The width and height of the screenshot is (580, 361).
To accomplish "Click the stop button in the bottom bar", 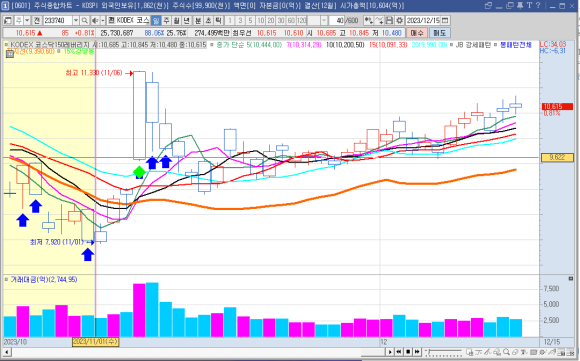I will tap(408, 352).
